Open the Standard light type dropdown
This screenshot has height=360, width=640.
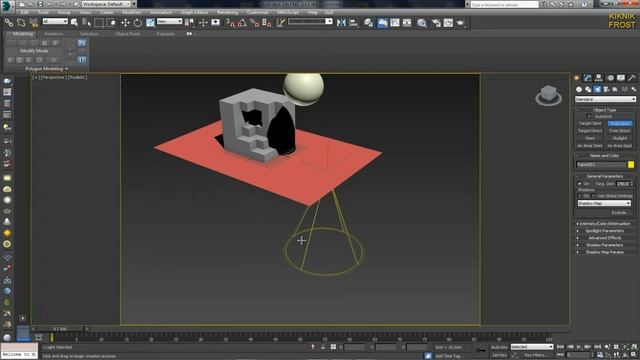(605, 99)
